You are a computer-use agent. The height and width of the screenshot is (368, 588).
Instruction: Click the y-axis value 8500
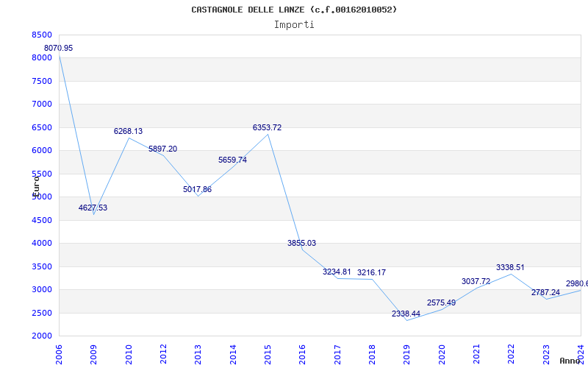pyautogui.click(x=42, y=35)
